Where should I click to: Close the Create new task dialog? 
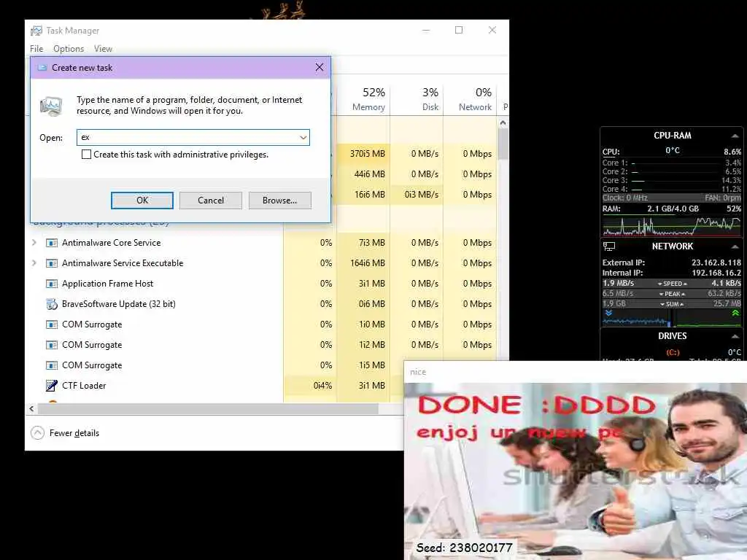[320, 67]
